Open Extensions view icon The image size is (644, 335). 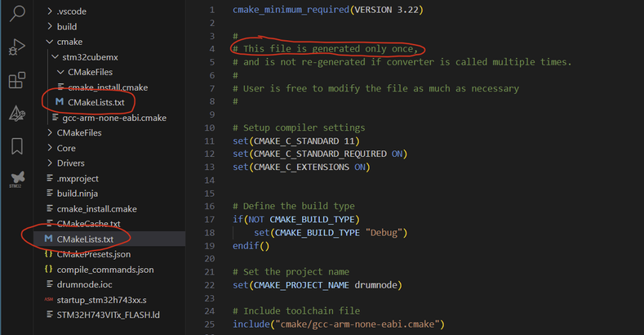pos(17,80)
